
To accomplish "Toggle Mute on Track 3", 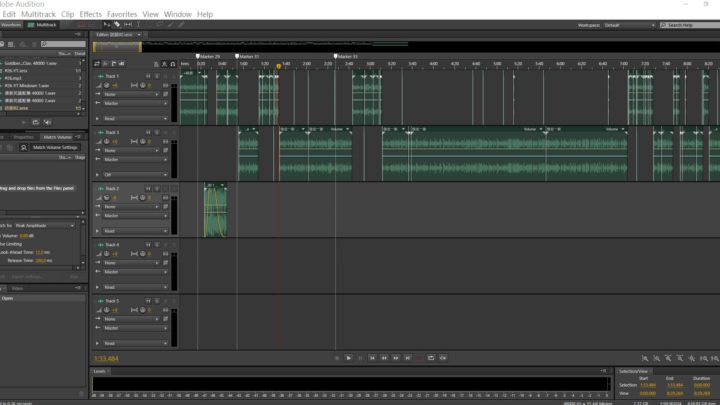I will 147,132.
